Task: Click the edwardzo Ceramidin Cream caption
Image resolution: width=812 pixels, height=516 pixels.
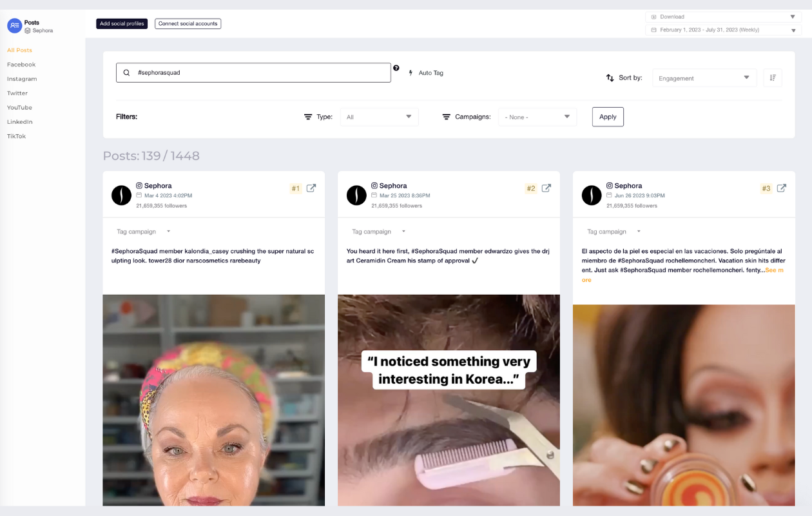Action: 449,256
